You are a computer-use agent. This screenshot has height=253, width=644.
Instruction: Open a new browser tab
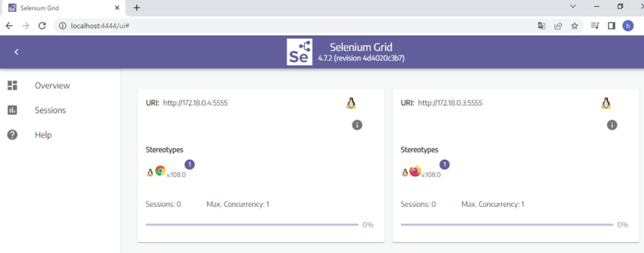coord(137,8)
